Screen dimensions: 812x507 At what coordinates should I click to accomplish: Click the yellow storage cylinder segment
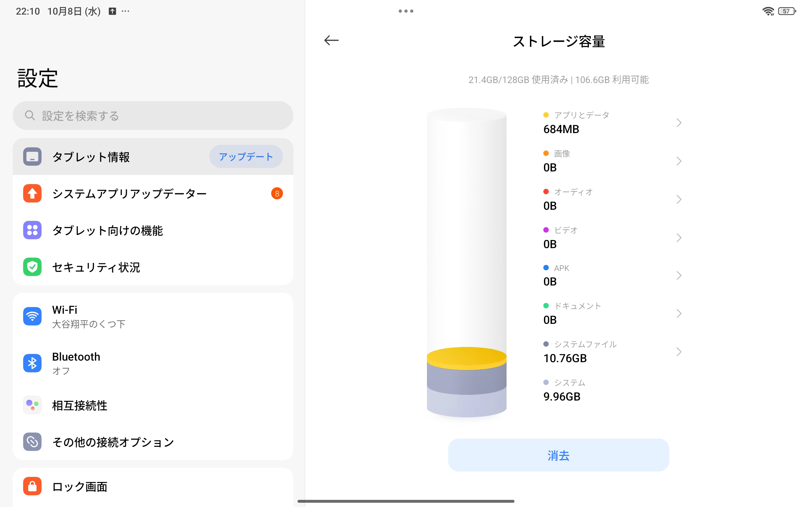pos(466,358)
